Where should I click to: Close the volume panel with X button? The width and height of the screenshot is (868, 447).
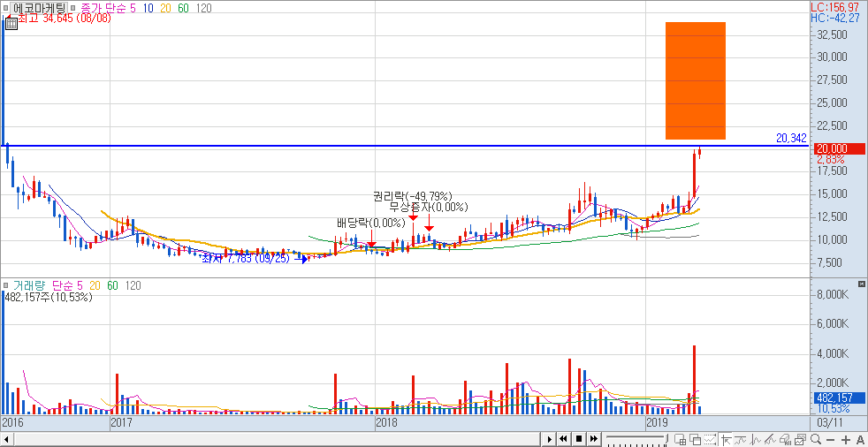coord(861,284)
